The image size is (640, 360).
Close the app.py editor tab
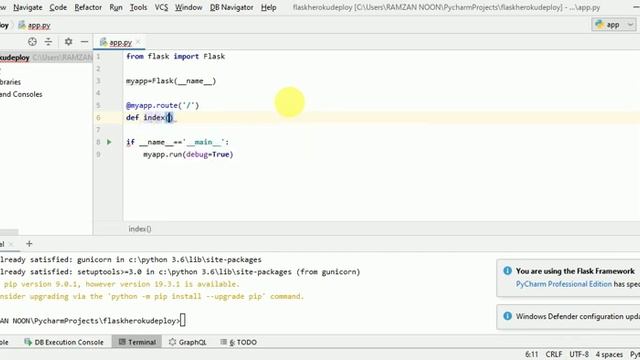click(138, 42)
